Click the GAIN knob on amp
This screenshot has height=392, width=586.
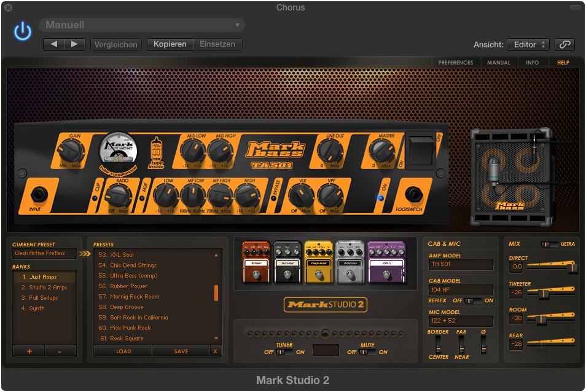pyautogui.click(x=70, y=151)
